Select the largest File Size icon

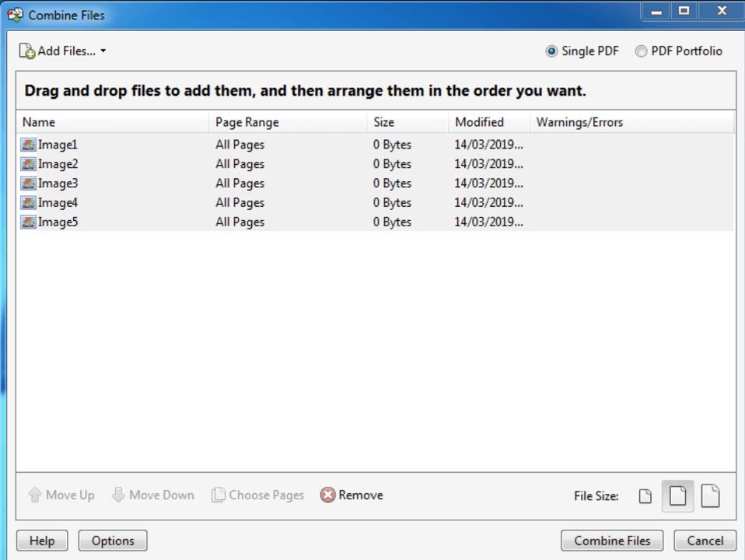(x=710, y=495)
